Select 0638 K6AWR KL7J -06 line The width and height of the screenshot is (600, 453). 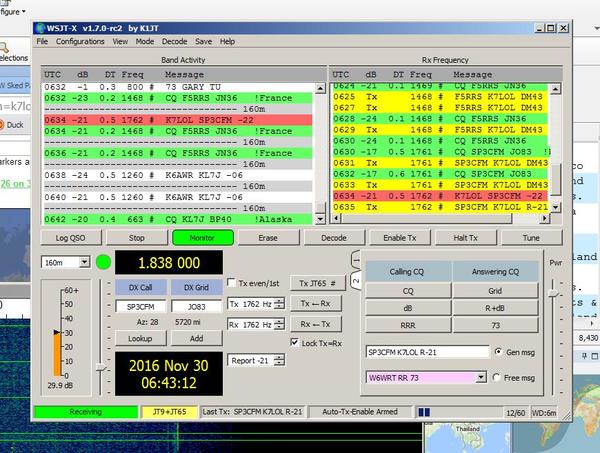(178, 175)
